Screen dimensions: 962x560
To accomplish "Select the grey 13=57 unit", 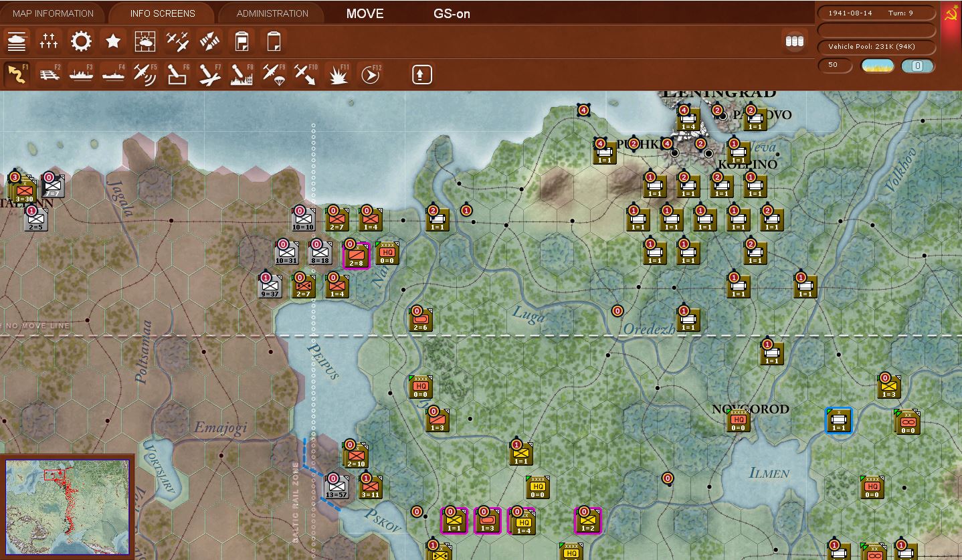I will coord(336,487).
